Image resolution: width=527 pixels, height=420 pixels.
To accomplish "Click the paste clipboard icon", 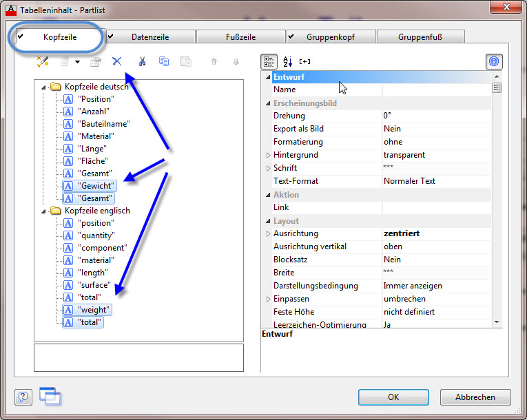I will click(186, 61).
